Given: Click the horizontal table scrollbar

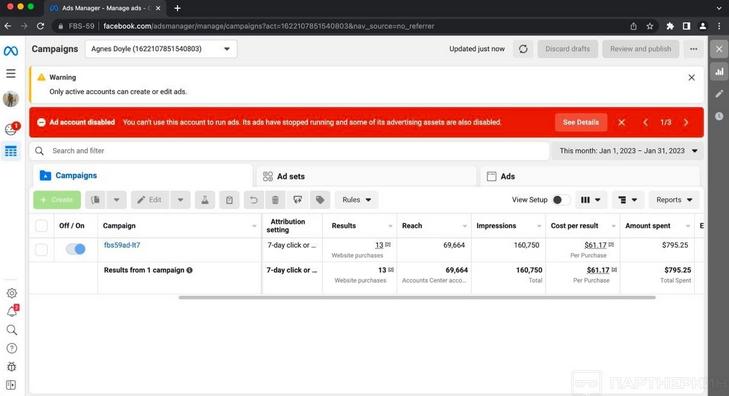Looking at the screenshot, I should (417, 297).
